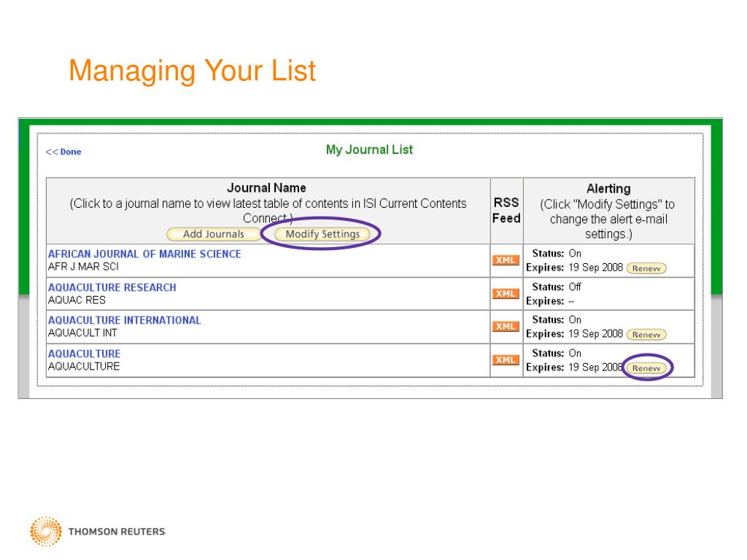The width and height of the screenshot is (747, 560).
Task: Open the Aquaculture Research journal link
Action: pyautogui.click(x=112, y=287)
